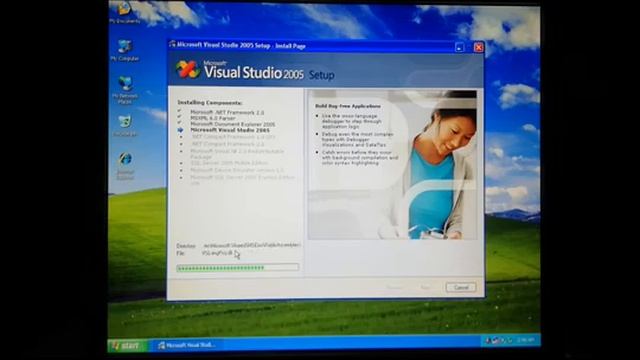Click the Microsoft .NET Framework 2.0 entry
The image size is (640, 360).
227,112
